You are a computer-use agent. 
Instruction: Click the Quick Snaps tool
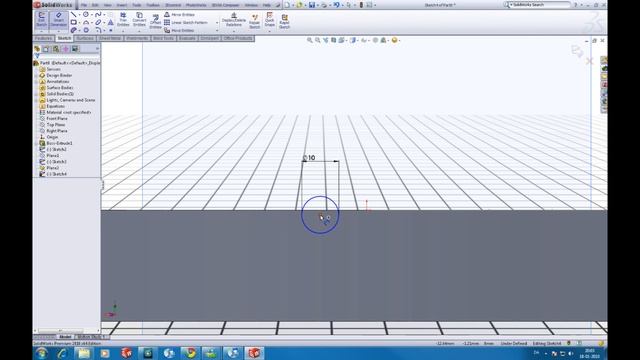click(x=269, y=20)
